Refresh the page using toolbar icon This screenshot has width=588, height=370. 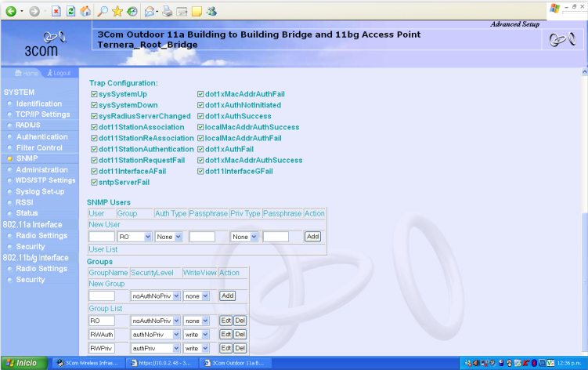click(70, 12)
